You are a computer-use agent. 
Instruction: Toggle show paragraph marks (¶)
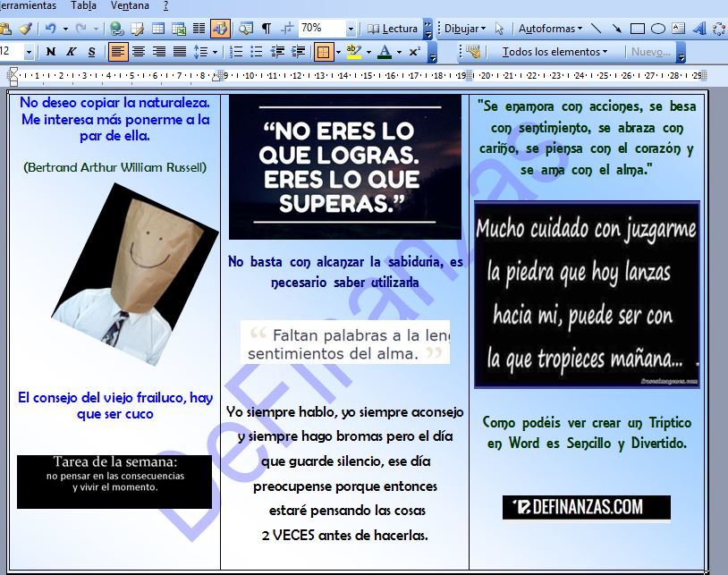[x=267, y=29]
